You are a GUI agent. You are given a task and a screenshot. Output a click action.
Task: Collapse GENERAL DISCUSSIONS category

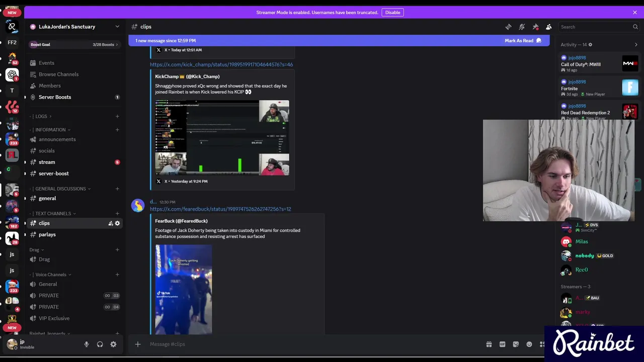click(x=60, y=189)
